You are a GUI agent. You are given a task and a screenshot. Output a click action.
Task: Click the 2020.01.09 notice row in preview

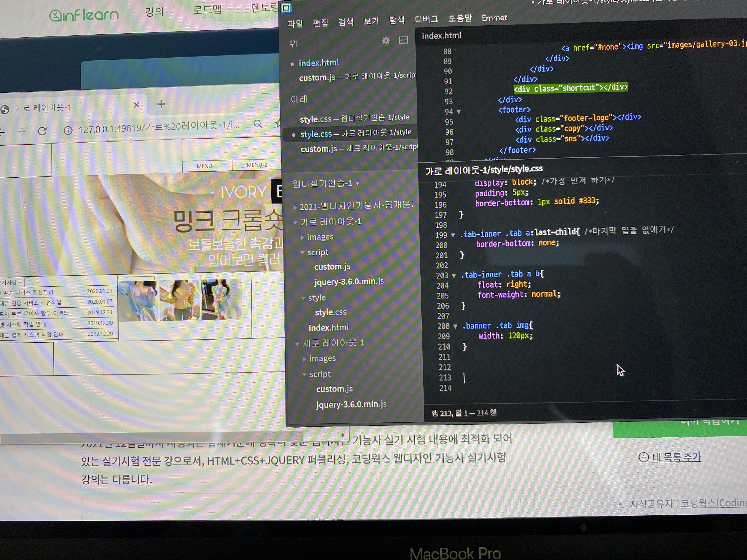[56, 292]
